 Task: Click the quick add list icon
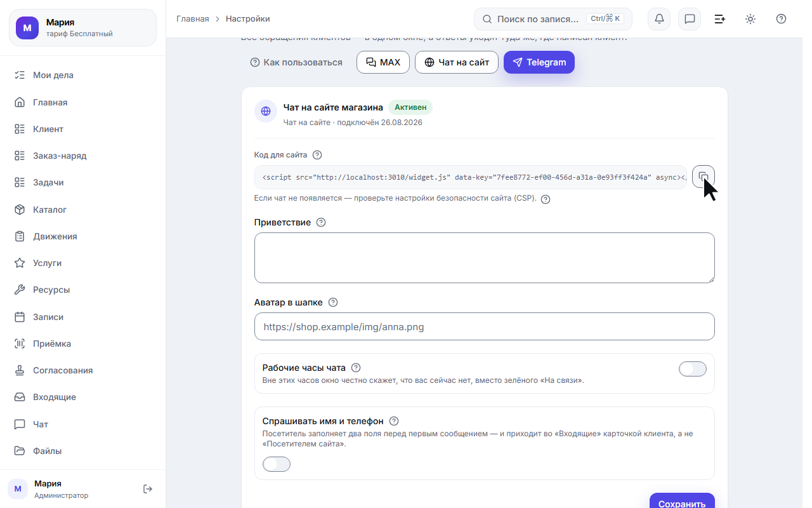(720, 19)
